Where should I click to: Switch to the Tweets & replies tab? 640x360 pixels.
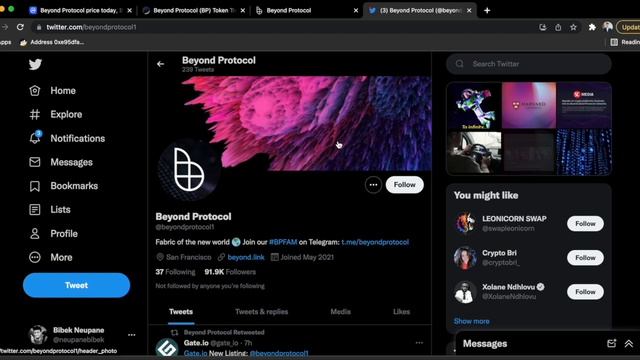coord(261,312)
